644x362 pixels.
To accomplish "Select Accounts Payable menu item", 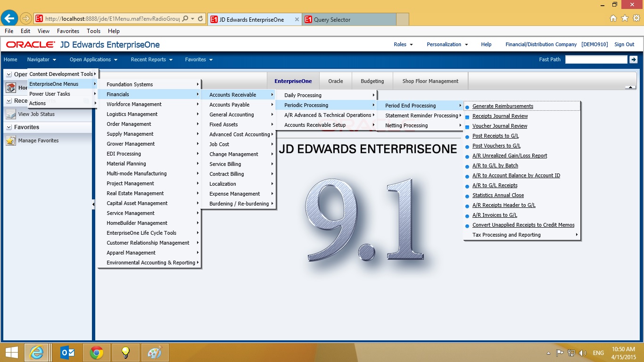I will pyautogui.click(x=239, y=105).
